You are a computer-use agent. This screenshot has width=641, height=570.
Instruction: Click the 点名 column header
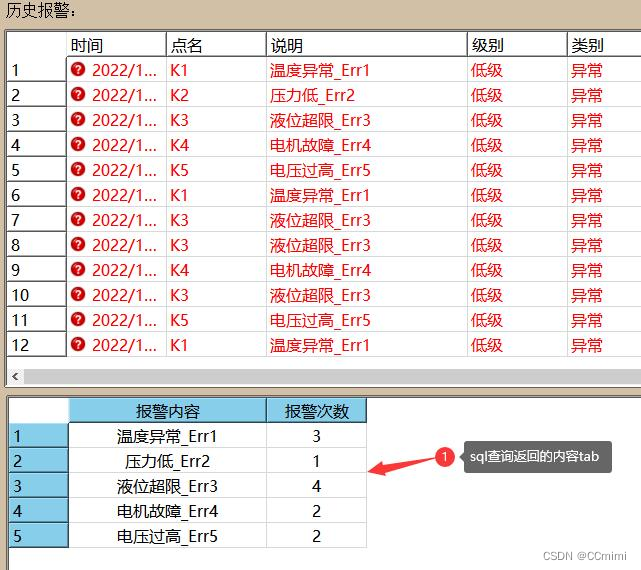[216, 44]
